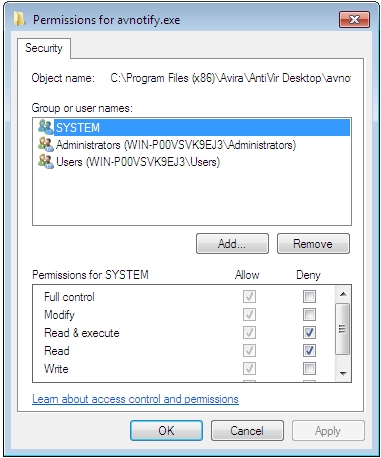Check Deny for Write

coord(309,368)
